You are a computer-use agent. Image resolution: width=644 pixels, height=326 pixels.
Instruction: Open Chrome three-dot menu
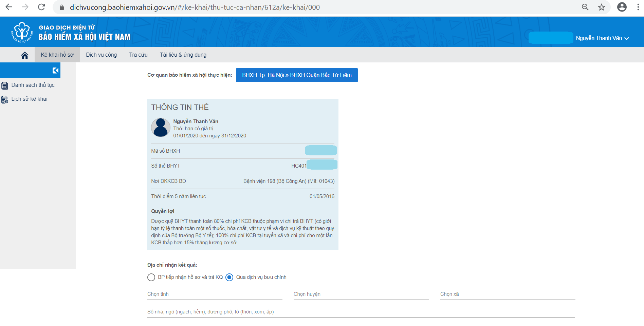tap(638, 7)
